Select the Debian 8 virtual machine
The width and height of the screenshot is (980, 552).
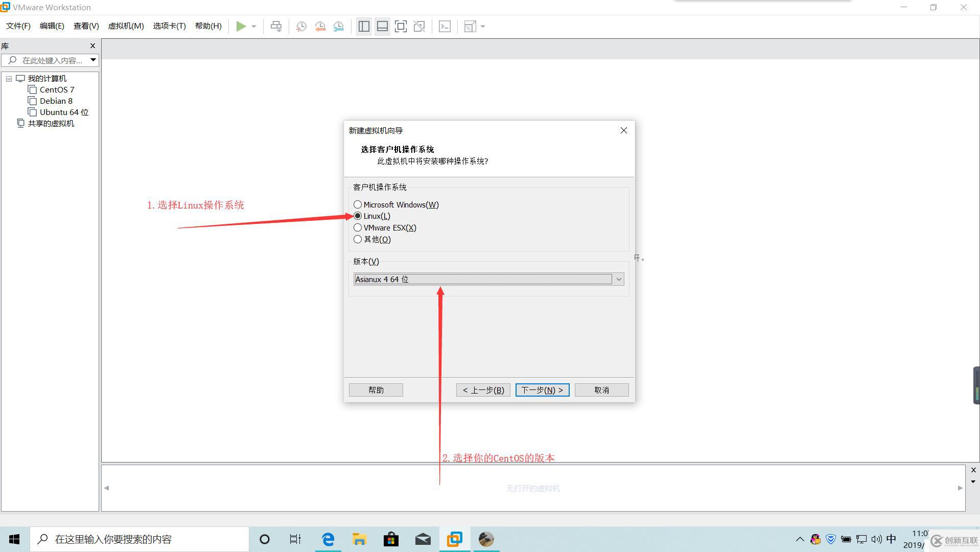pyautogui.click(x=56, y=101)
